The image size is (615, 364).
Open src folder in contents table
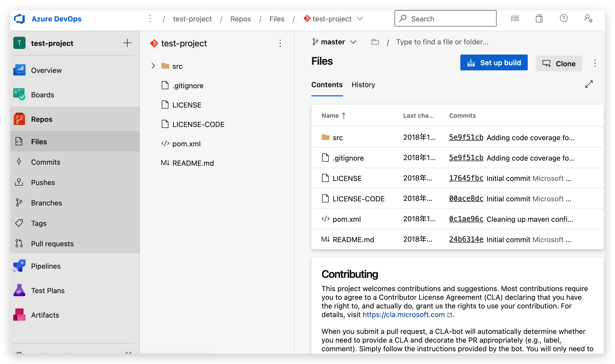click(x=338, y=138)
